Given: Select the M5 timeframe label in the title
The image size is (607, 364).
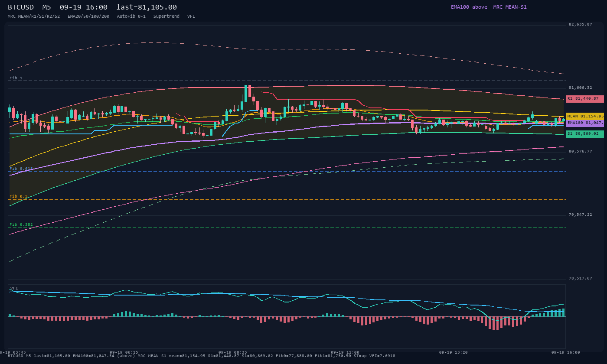Looking at the screenshot, I should [47, 7].
